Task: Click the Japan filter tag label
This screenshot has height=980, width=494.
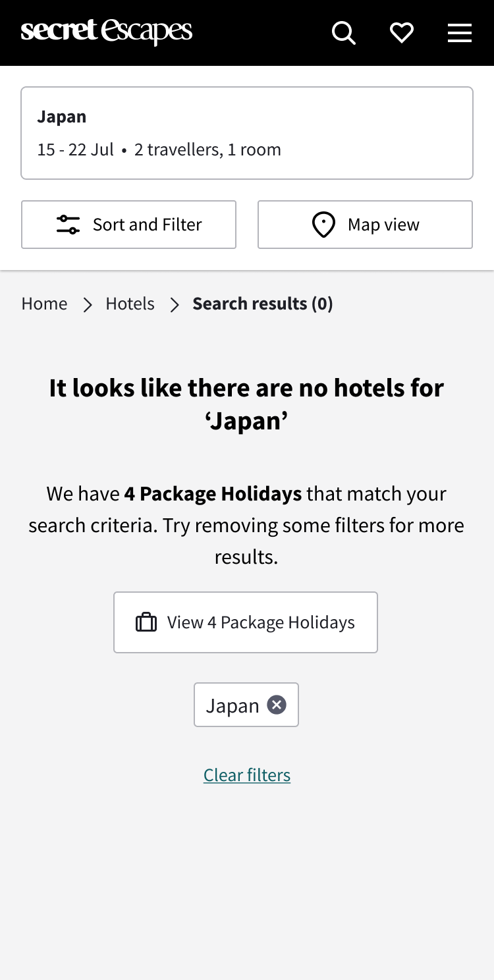Action: (233, 705)
